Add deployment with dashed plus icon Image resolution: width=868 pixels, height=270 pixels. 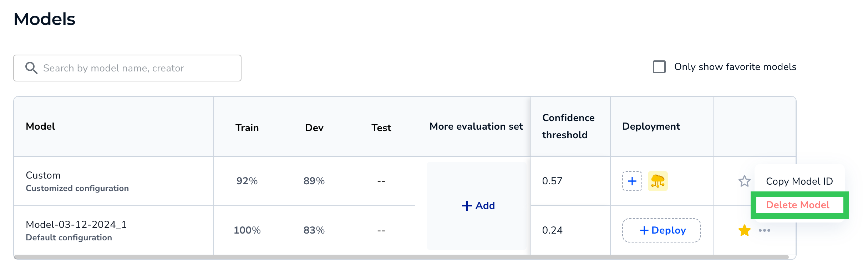click(x=632, y=181)
